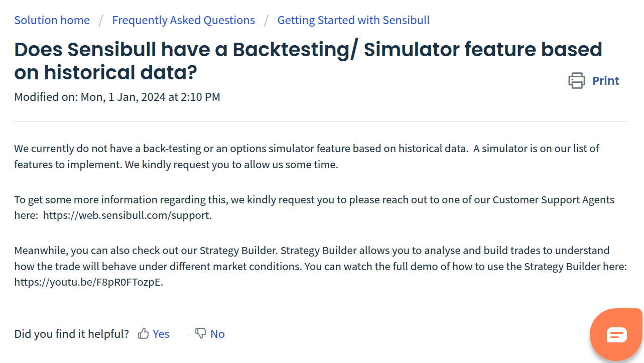The height and width of the screenshot is (363, 644).
Task: Click the web.sensibull.com/support URL
Action: pos(127,216)
